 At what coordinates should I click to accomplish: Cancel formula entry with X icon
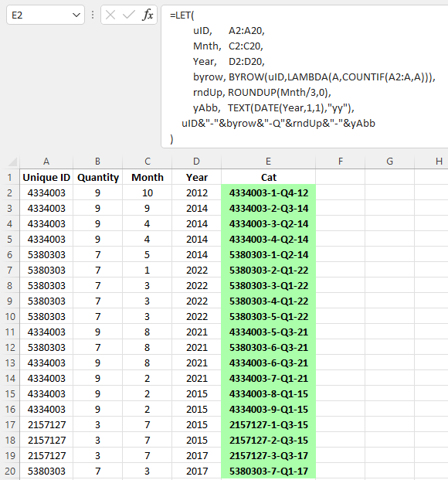[x=110, y=15]
